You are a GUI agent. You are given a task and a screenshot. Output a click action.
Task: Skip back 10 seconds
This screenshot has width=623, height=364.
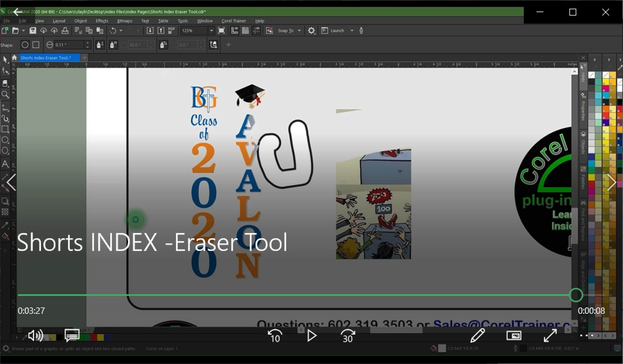click(x=275, y=336)
